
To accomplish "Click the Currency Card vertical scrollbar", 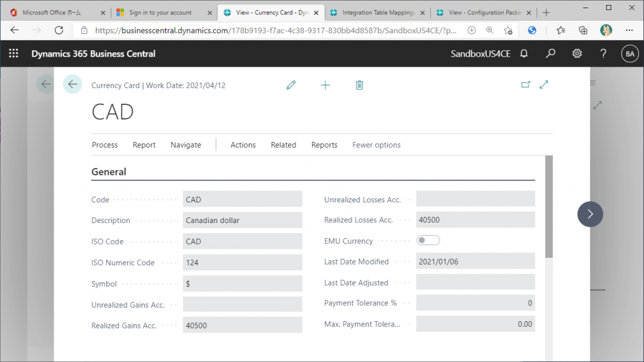I will tap(549, 206).
